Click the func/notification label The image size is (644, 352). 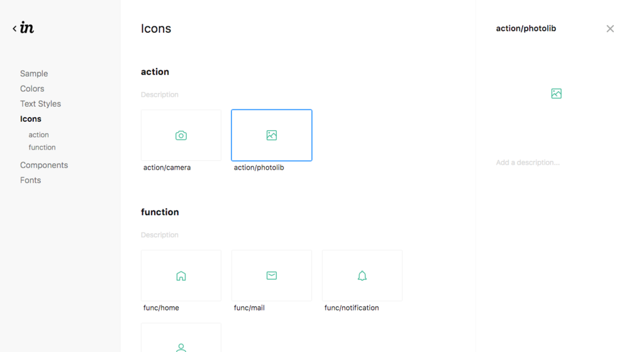pos(352,308)
